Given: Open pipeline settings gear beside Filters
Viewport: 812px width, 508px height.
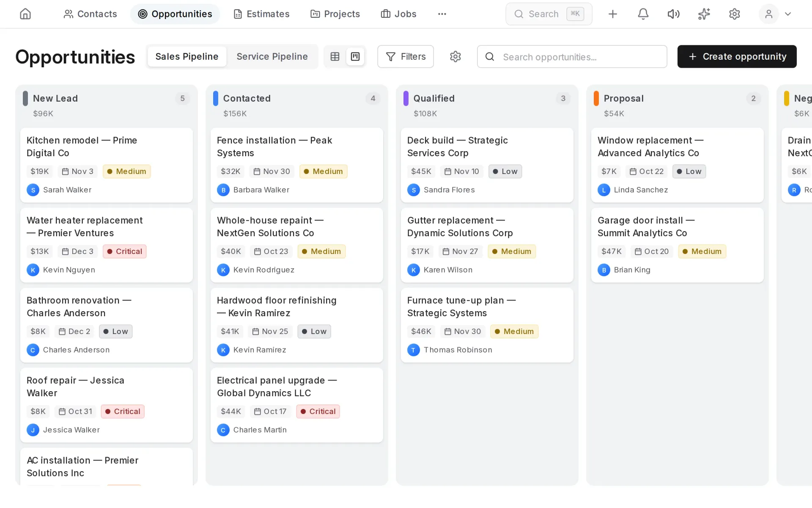Looking at the screenshot, I should point(455,56).
